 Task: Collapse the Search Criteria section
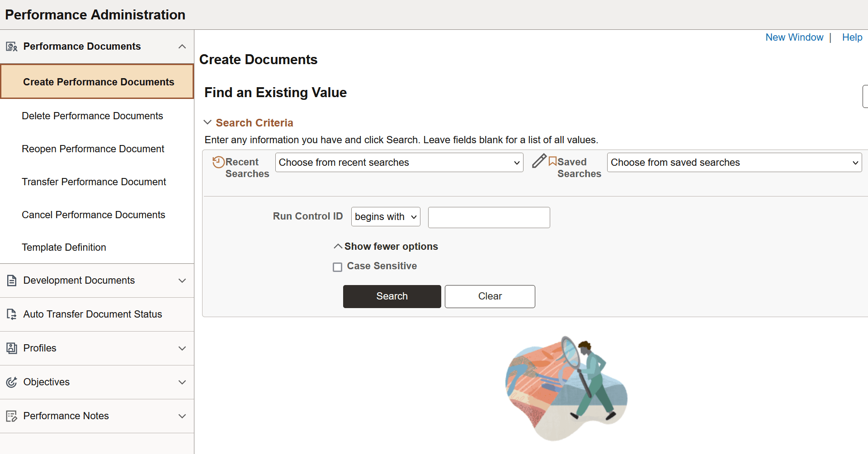click(208, 122)
